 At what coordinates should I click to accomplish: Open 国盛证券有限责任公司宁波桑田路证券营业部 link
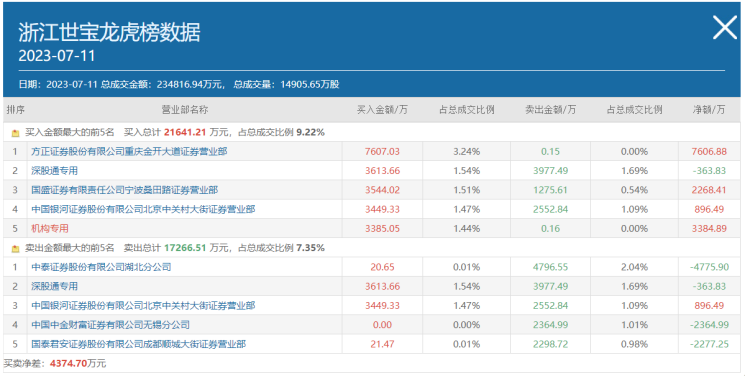coord(125,190)
